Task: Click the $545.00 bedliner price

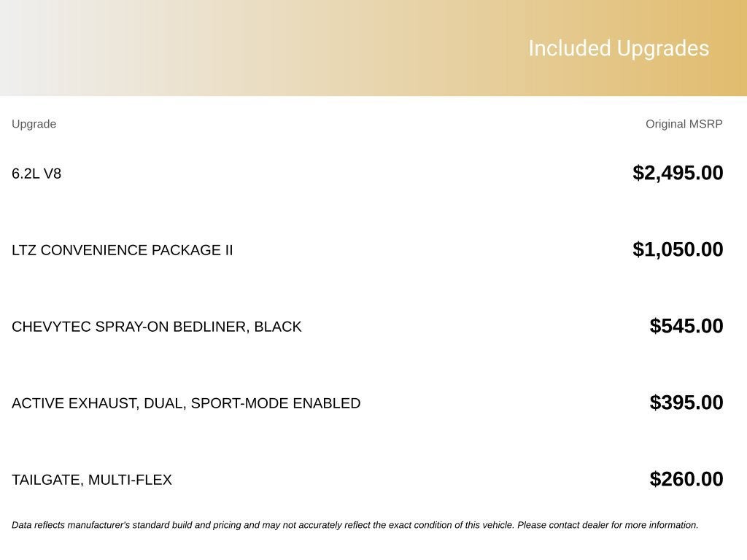Action: pos(686,326)
